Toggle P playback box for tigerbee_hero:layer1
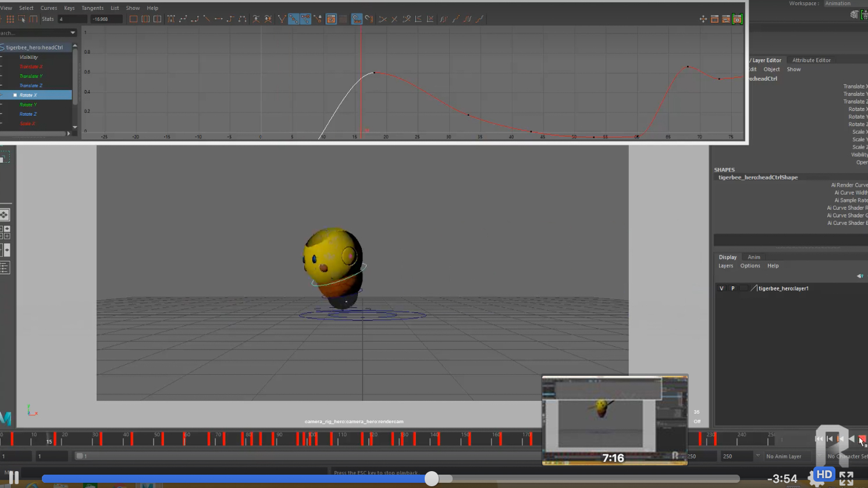Viewport: 868px width, 488px height. (732, 288)
